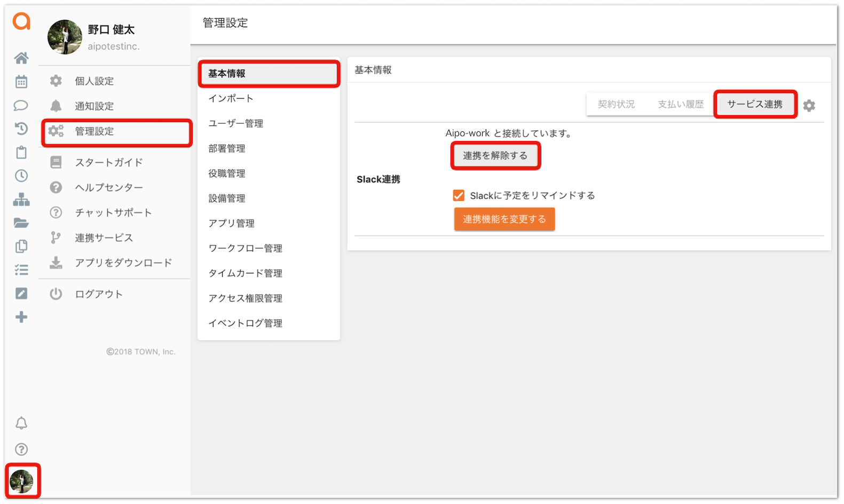Click the download icon beside アプリをダウンロード
Image resolution: width=844 pixels, height=504 pixels.
point(56,263)
